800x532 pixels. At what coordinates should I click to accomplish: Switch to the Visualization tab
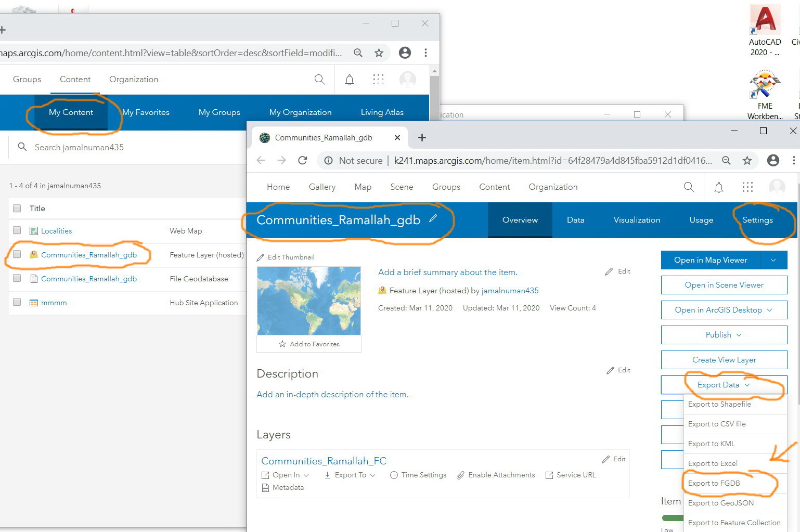coord(637,220)
